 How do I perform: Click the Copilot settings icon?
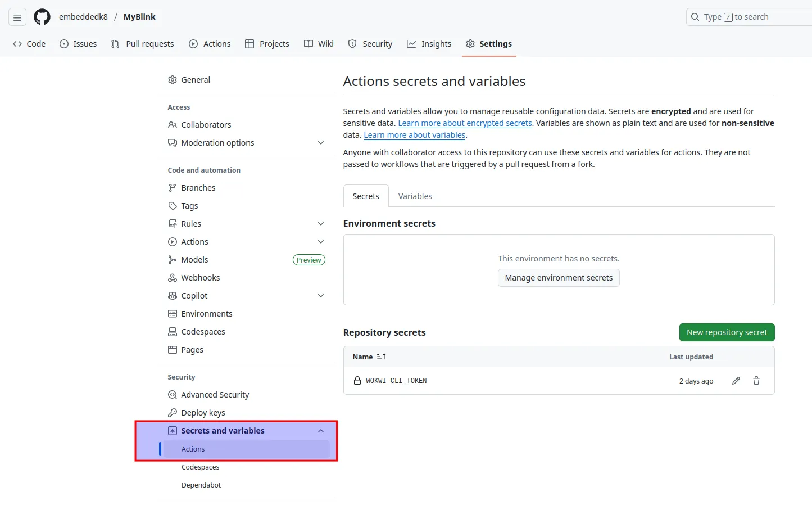point(172,295)
